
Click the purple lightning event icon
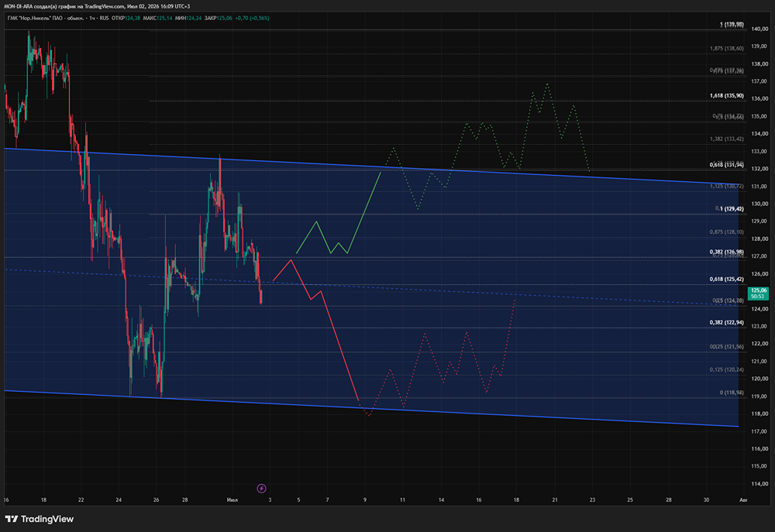[x=261, y=489]
